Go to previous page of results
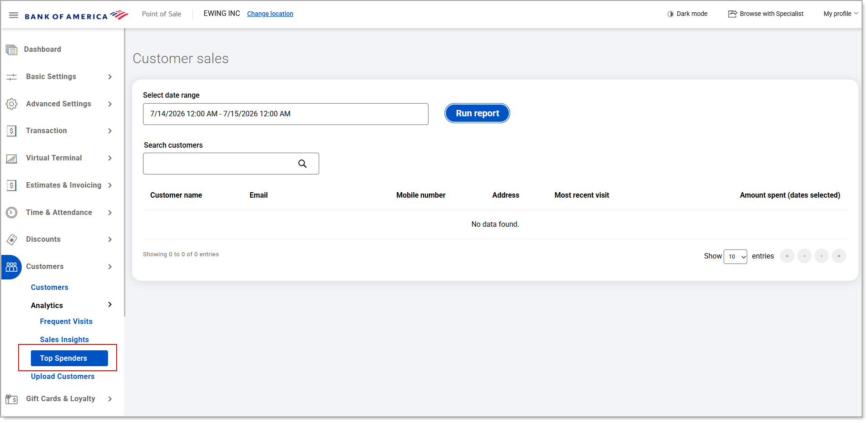Image resolution: width=868 pixels, height=423 pixels. click(x=804, y=256)
